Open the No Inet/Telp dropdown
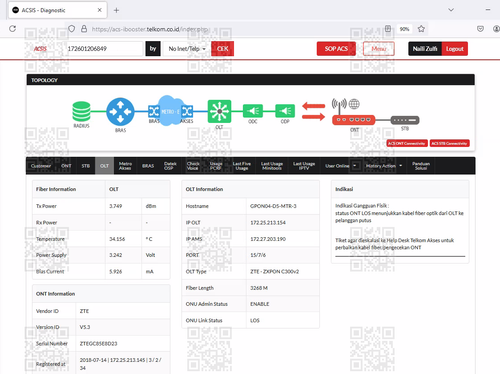 (x=187, y=49)
